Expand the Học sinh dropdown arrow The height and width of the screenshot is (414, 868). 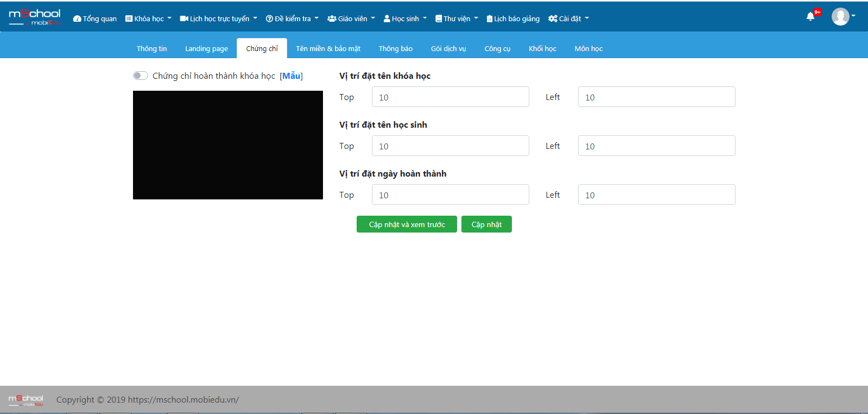pyautogui.click(x=425, y=18)
